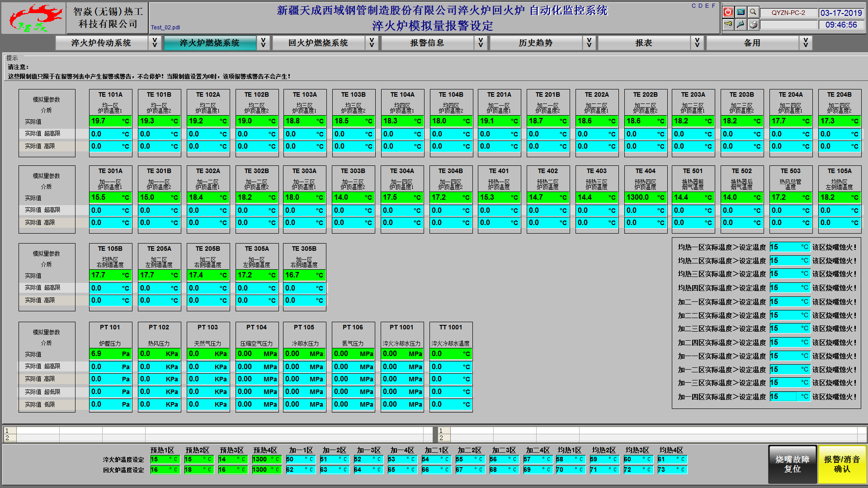868x488 pixels.
Task: Click the red power shutdown icon
Action: [728, 12]
